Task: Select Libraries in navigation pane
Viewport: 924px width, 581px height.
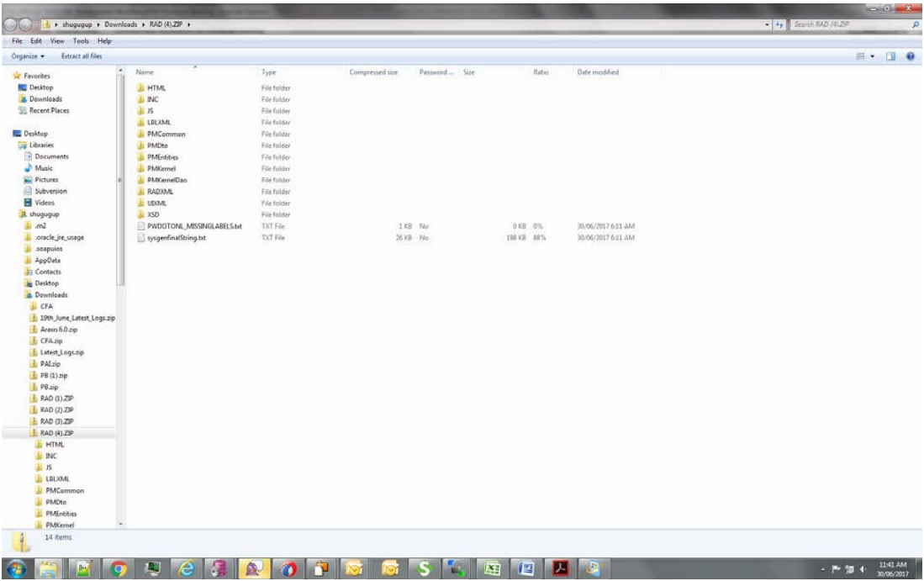Action: pos(41,145)
